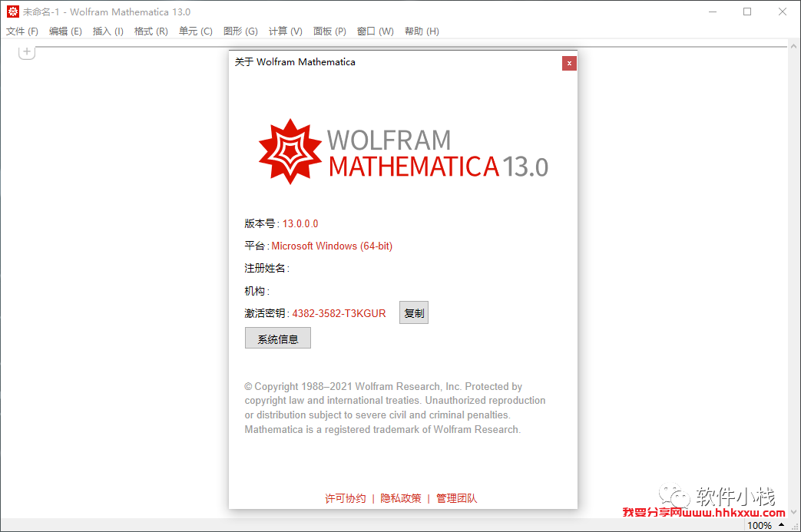
Task: Open the 图形 (G) menu
Action: pyautogui.click(x=240, y=31)
